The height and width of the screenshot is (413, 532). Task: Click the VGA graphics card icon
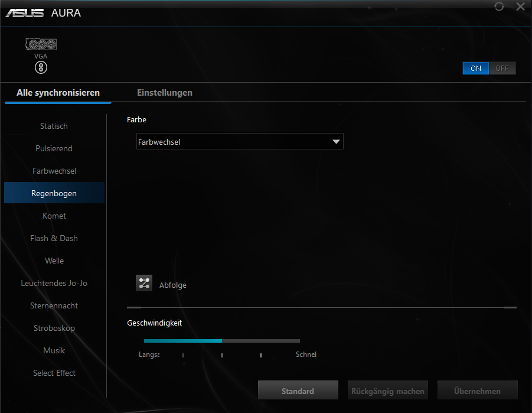(x=41, y=45)
